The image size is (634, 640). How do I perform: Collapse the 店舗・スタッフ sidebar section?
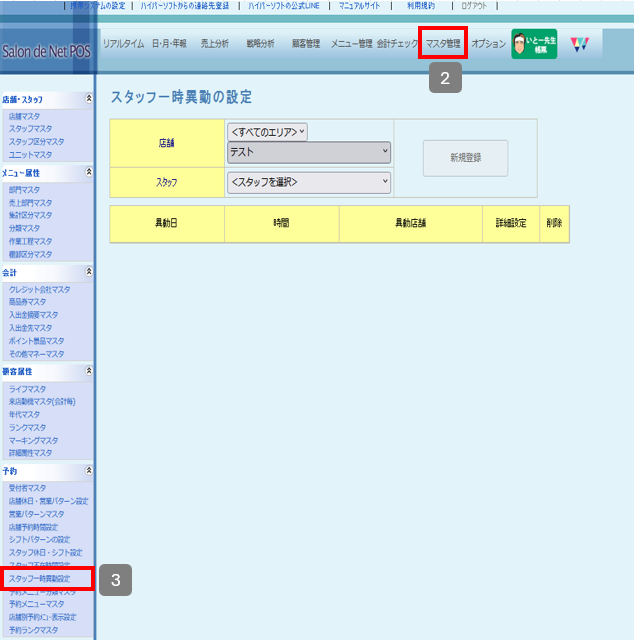pos(90,100)
